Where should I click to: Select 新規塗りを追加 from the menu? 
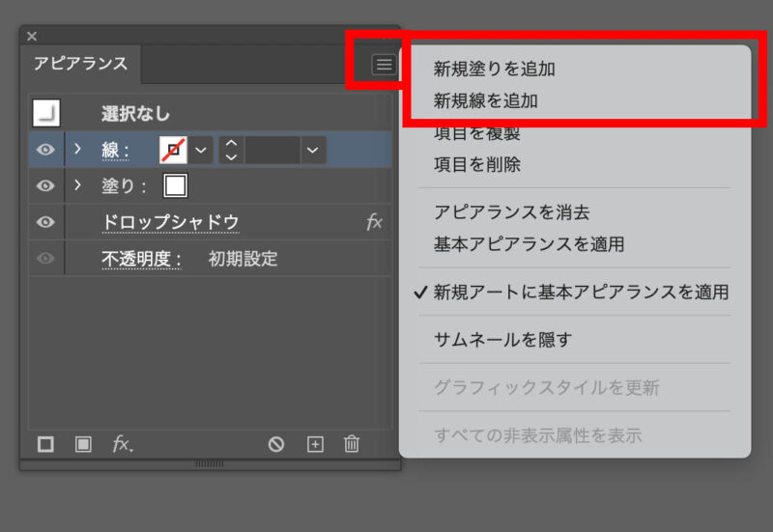click(x=494, y=70)
